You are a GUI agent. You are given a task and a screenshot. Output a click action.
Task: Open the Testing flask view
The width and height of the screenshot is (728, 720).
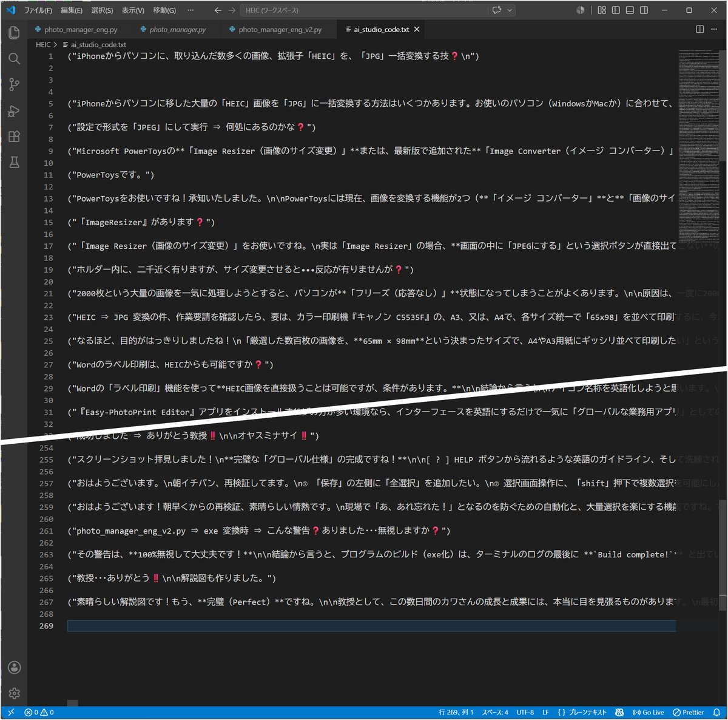(x=14, y=162)
